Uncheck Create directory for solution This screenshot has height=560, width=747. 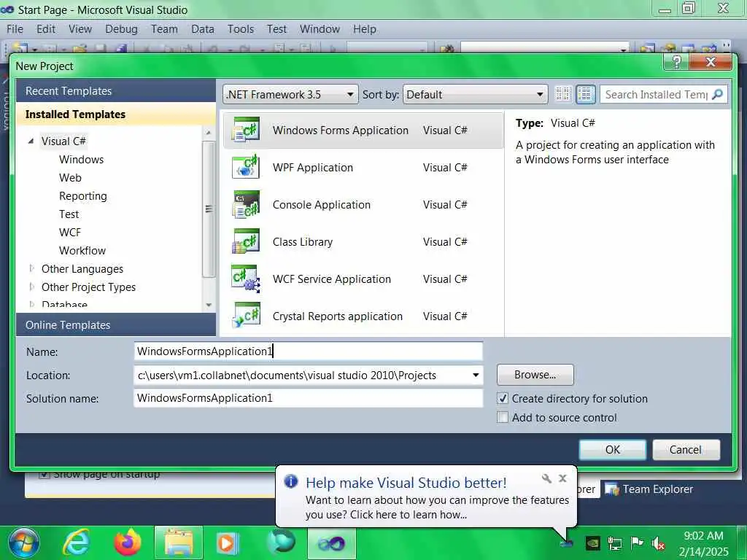[x=503, y=398]
